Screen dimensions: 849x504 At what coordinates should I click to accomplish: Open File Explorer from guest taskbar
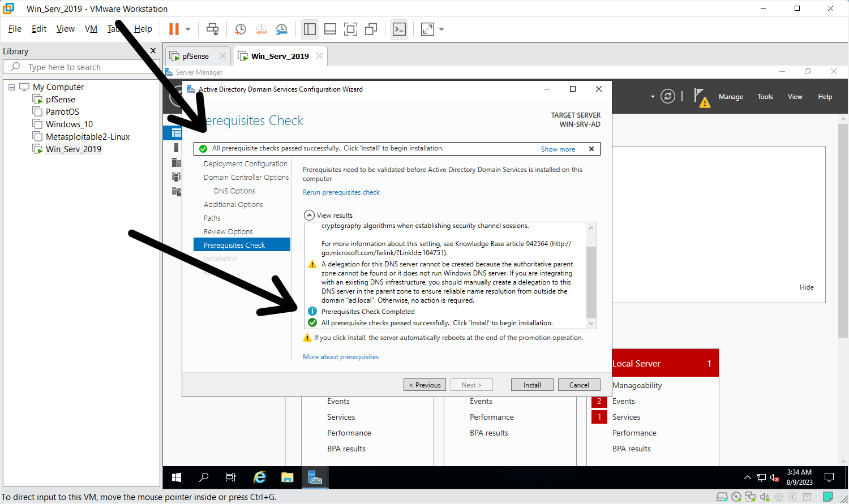click(x=288, y=478)
